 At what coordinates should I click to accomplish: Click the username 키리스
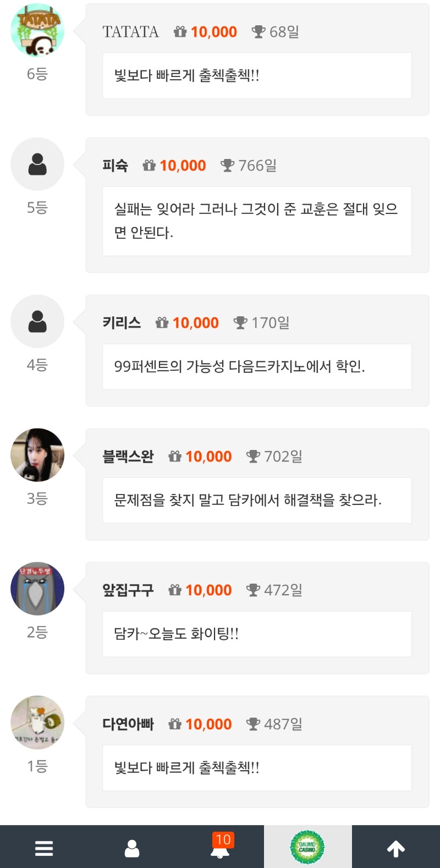122,323
